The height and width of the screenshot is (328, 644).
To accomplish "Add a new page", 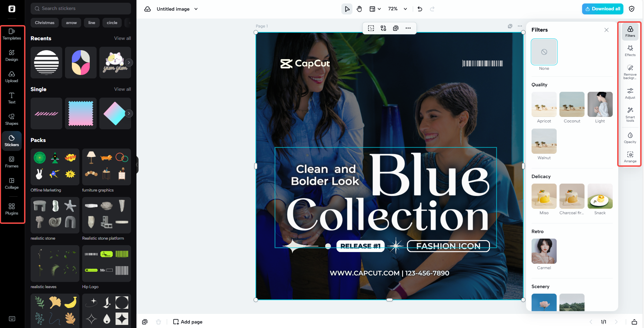I will click(188, 322).
